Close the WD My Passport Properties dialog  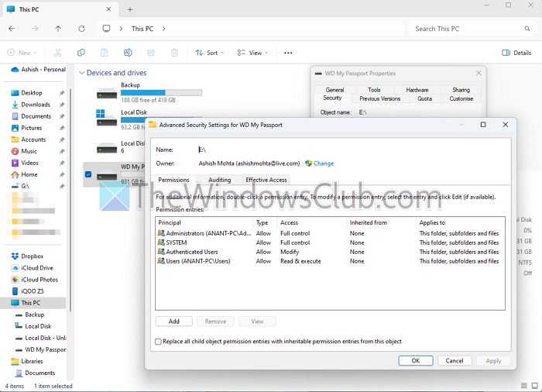[479, 73]
